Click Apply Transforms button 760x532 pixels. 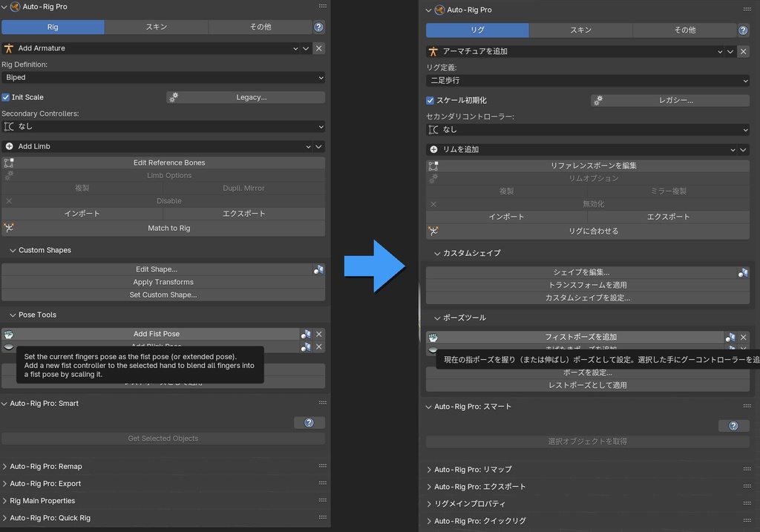coord(163,282)
